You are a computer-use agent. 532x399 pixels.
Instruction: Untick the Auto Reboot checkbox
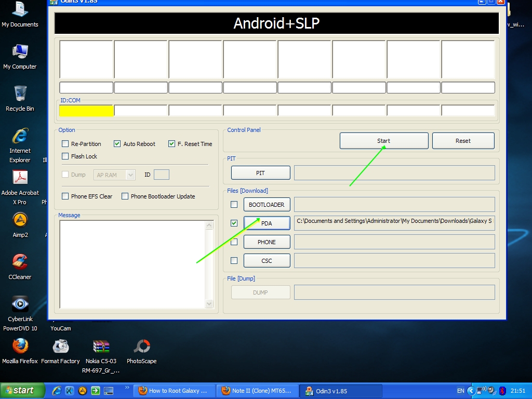point(117,144)
